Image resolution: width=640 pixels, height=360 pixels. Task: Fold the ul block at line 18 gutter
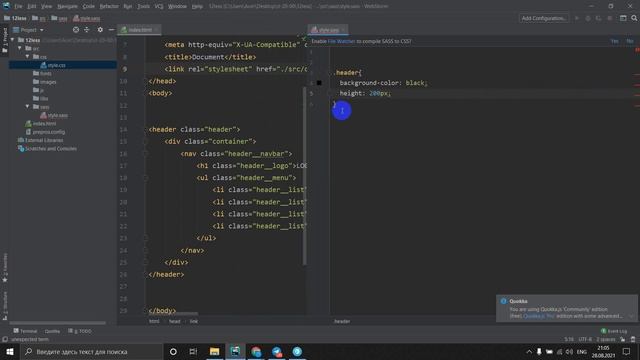tap(146, 178)
